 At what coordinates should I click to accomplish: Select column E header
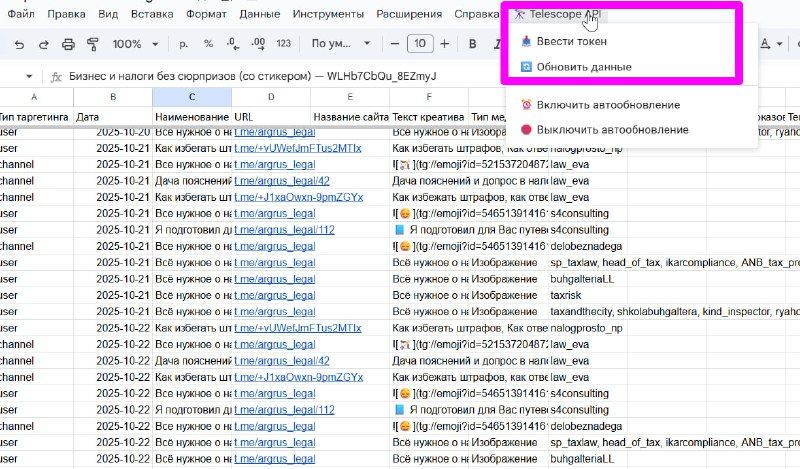(350, 96)
